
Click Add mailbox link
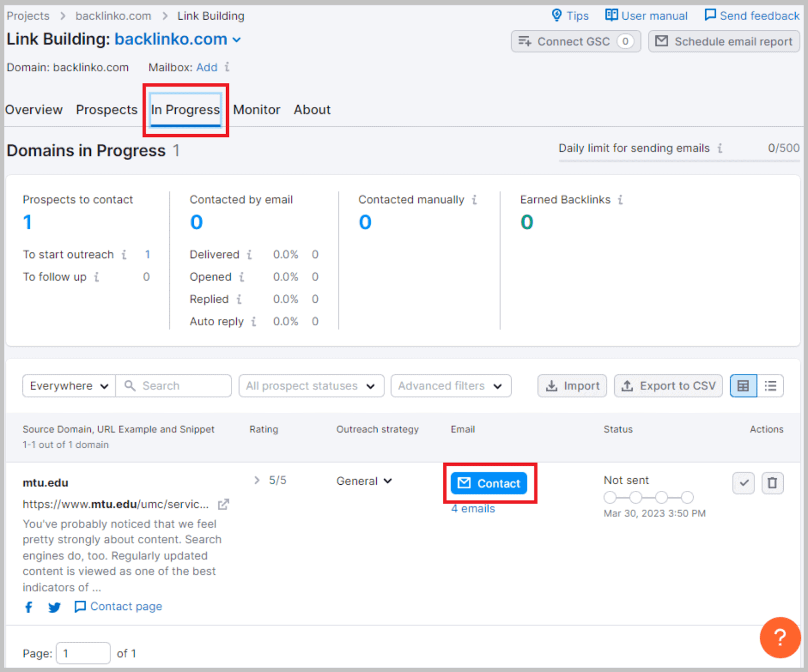pyautogui.click(x=207, y=67)
